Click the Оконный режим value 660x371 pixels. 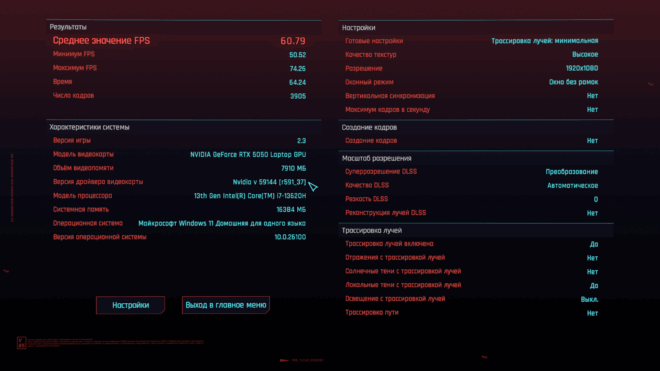(x=573, y=82)
